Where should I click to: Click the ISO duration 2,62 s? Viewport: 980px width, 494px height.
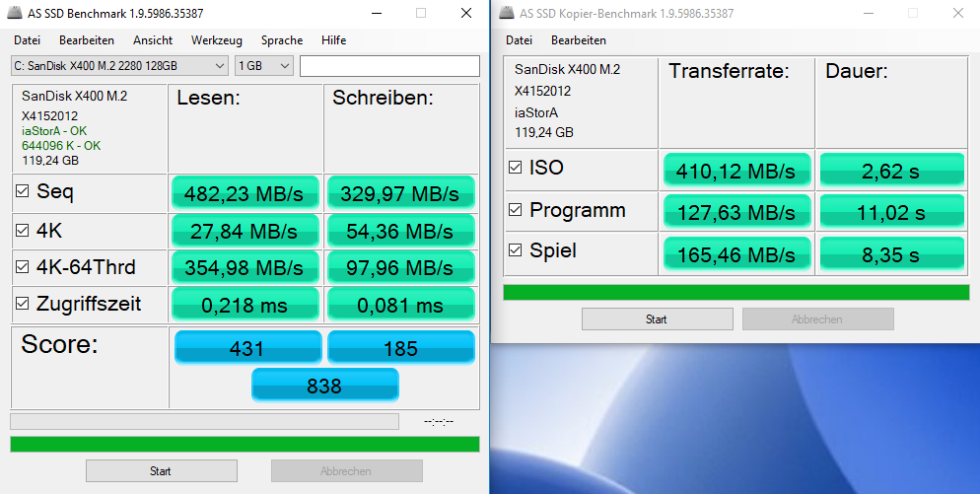pos(892,170)
